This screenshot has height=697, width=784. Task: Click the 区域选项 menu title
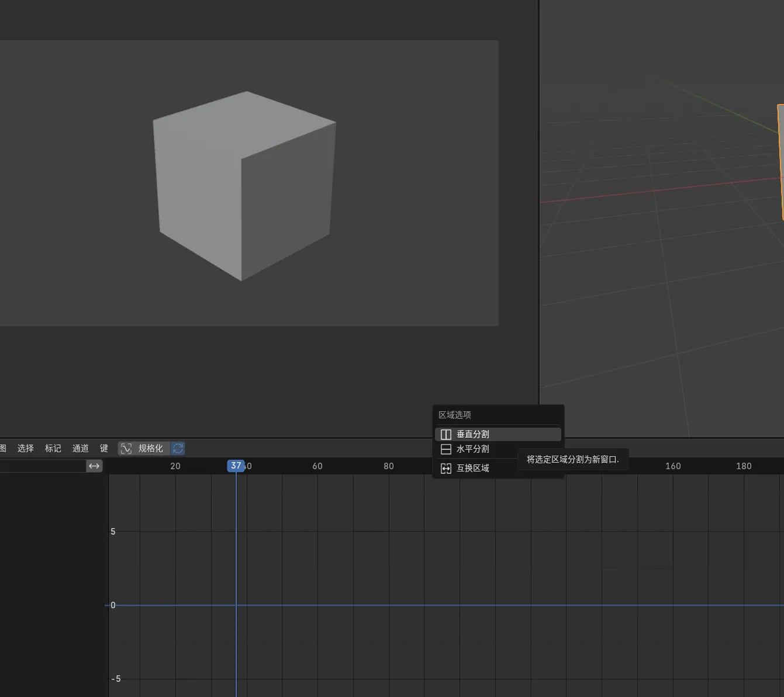455,415
